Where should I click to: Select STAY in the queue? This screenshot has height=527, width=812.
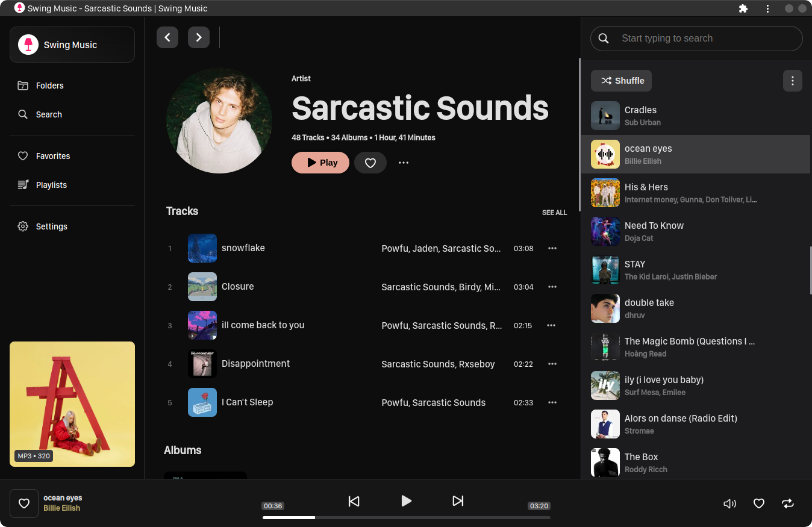point(696,270)
